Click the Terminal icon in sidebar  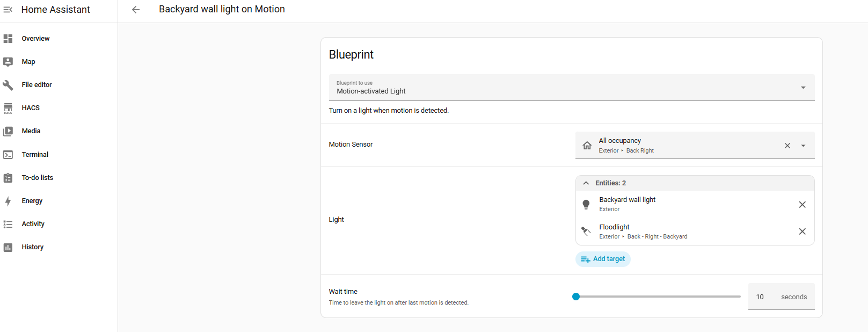tap(8, 155)
